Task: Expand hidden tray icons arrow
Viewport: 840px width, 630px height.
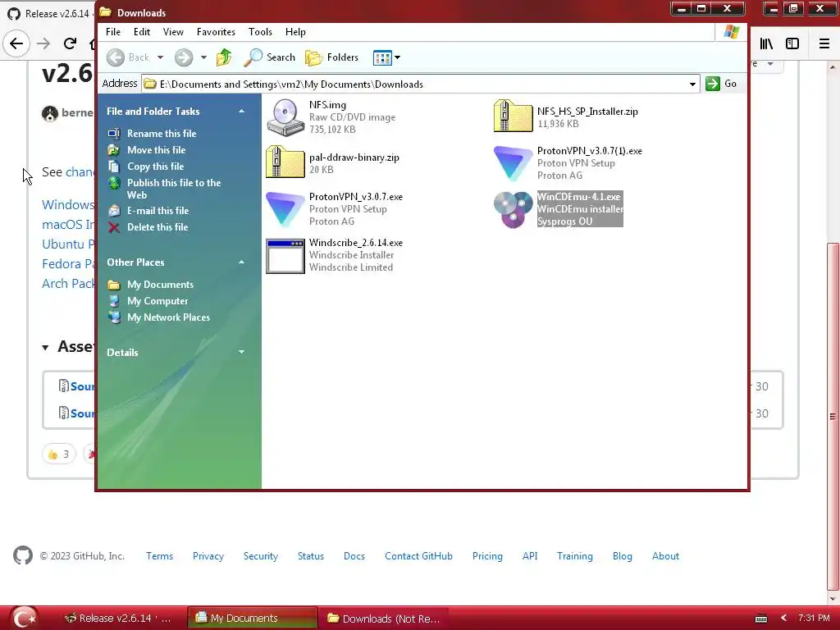Action: pos(783,619)
